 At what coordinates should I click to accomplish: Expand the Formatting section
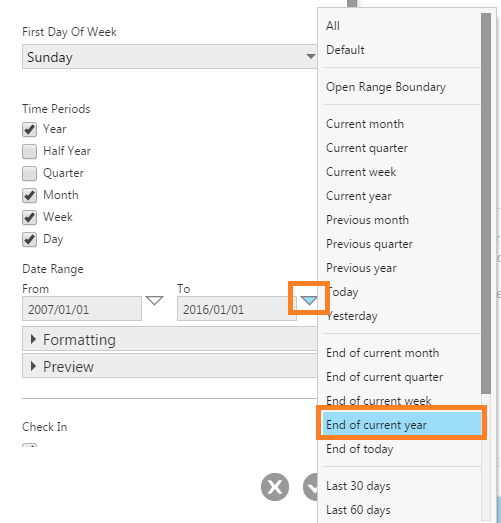pos(169,339)
